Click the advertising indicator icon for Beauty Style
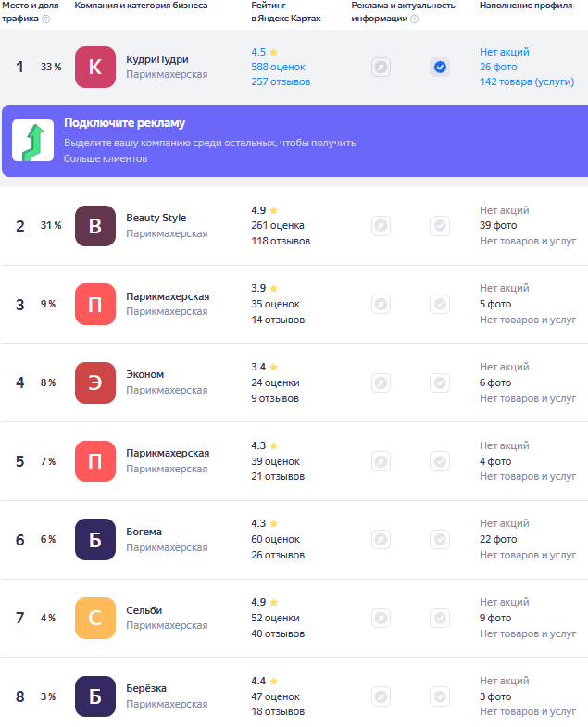This screenshot has height=727, width=588. (x=381, y=226)
